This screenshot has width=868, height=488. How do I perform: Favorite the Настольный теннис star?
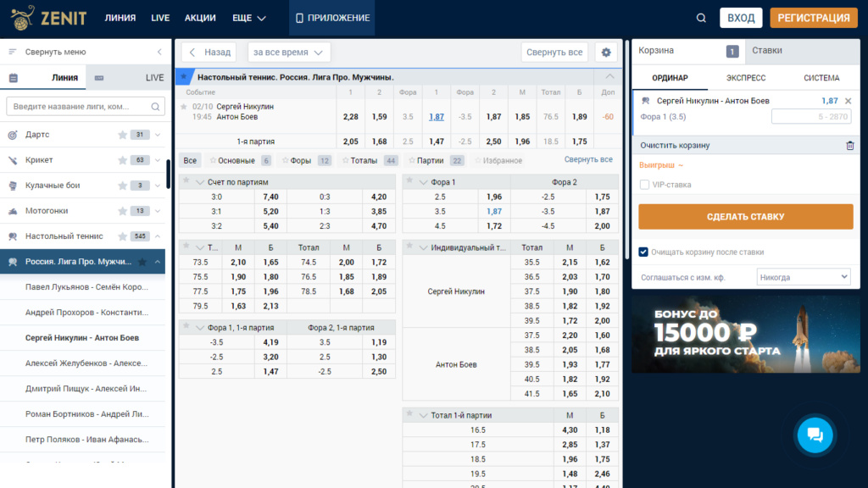pyautogui.click(x=122, y=236)
